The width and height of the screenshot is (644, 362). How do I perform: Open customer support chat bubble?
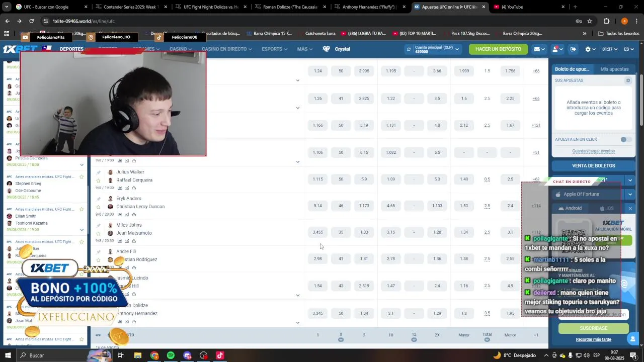pos(633,339)
